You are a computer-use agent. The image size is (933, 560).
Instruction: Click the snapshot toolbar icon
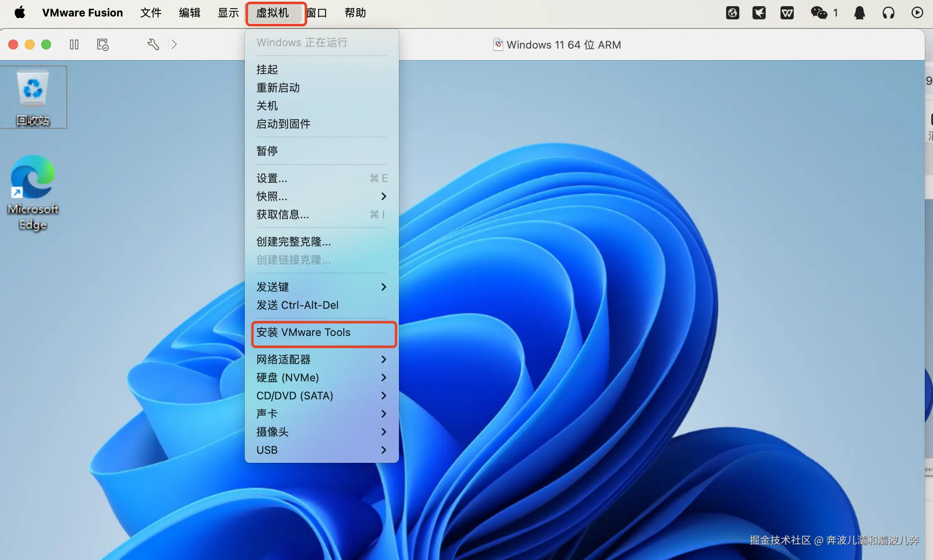click(x=103, y=44)
